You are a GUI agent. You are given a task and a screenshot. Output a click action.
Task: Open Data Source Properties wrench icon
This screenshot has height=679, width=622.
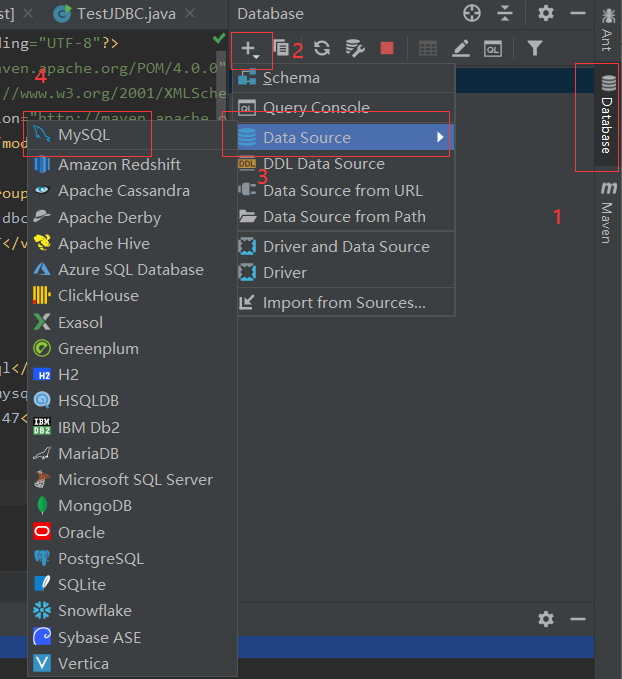(355, 48)
